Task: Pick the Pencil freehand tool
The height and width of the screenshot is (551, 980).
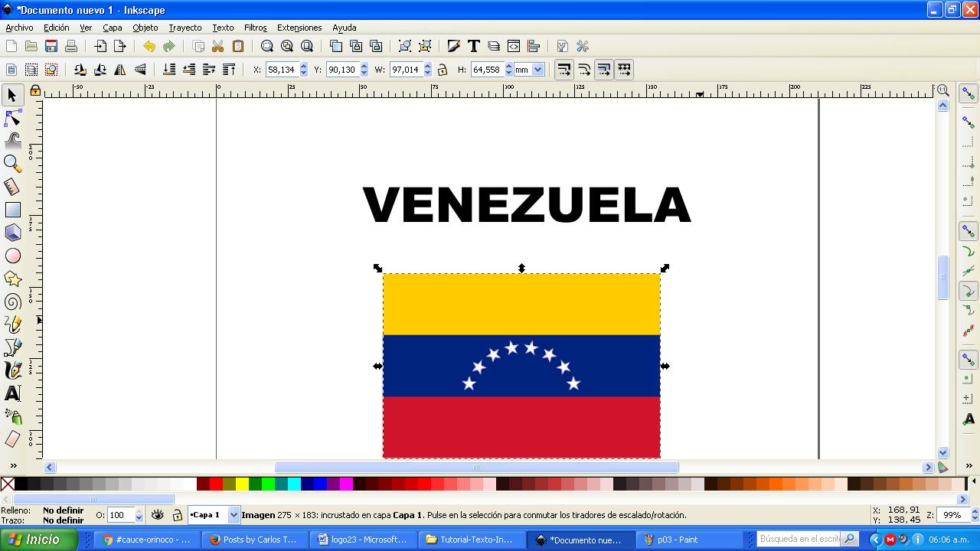Action: pyautogui.click(x=13, y=324)
